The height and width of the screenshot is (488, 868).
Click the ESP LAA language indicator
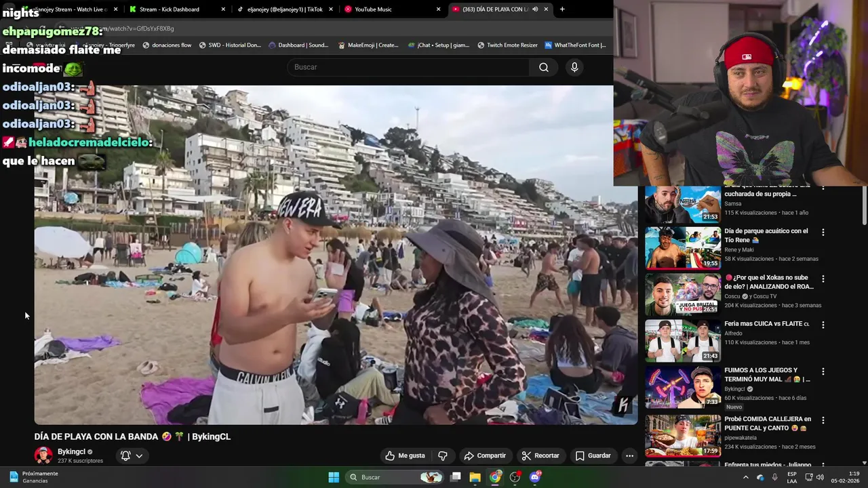(x=792, y=477)
